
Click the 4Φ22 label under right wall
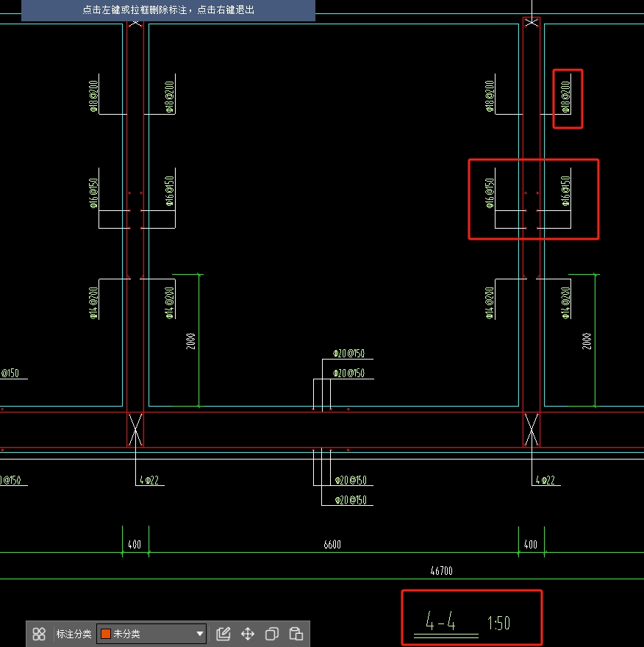(x=545, y=480)
